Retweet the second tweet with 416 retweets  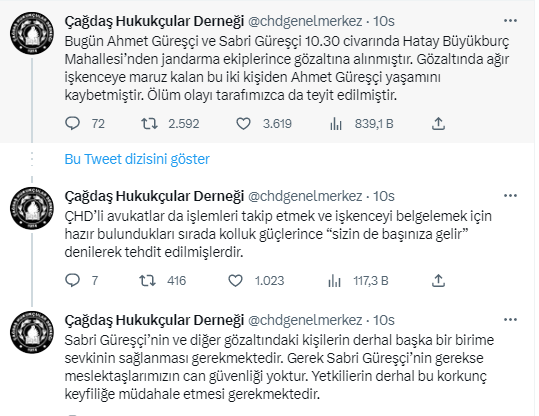click(x=147, y=281)
